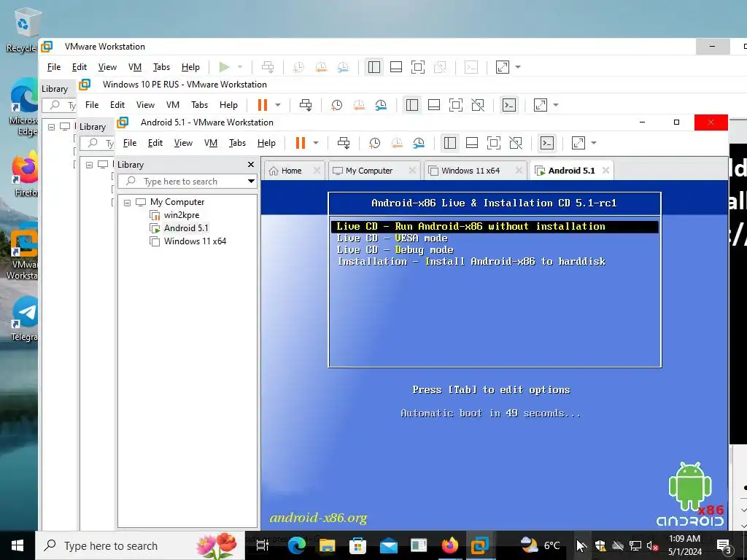
Task: Open power dropdown in Windows 10 PE RUS window
Action: coord(278,105)
